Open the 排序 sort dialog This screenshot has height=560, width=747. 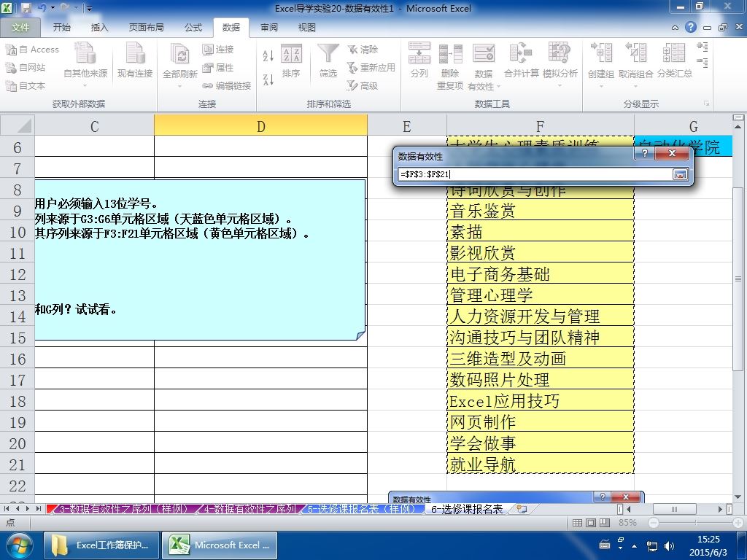point(290,61)
